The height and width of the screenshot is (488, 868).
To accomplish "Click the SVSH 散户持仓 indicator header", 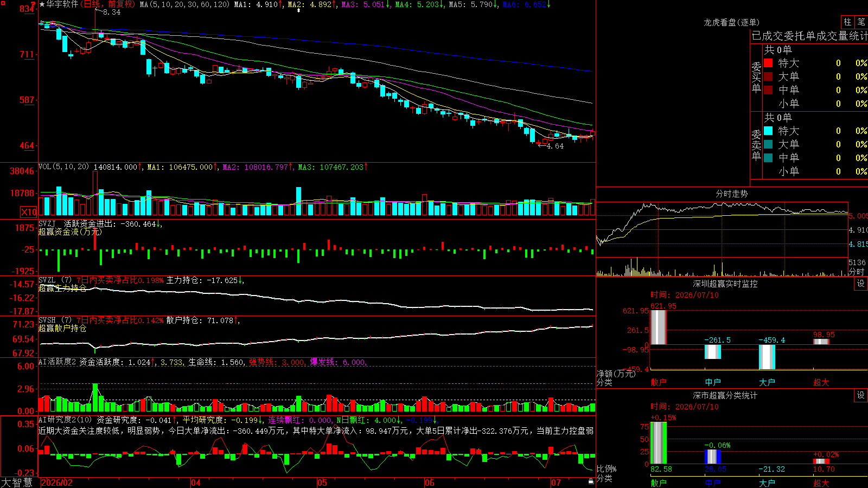I will (x=139, y=320).
